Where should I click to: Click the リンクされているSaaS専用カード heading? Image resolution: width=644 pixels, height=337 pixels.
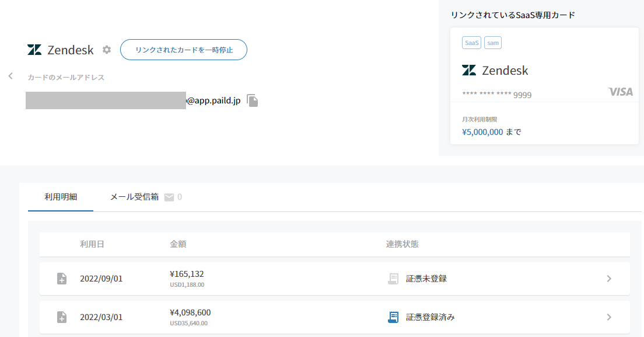tap(513, 15)
